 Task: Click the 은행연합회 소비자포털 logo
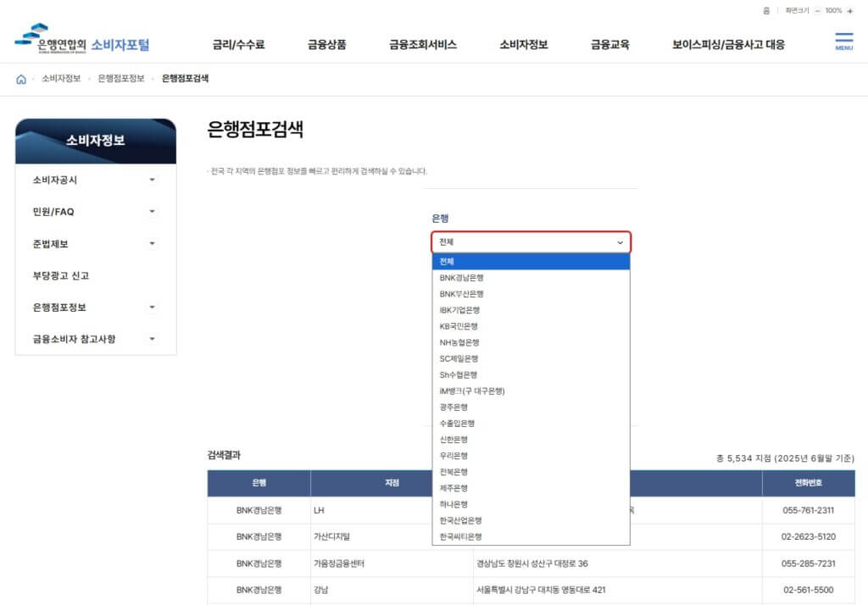pos(82,41)
